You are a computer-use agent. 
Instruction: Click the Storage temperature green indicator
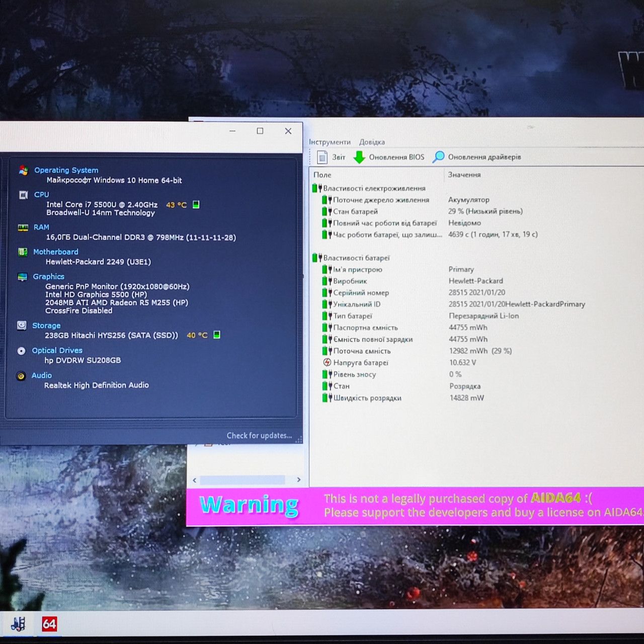coord(217,335)
